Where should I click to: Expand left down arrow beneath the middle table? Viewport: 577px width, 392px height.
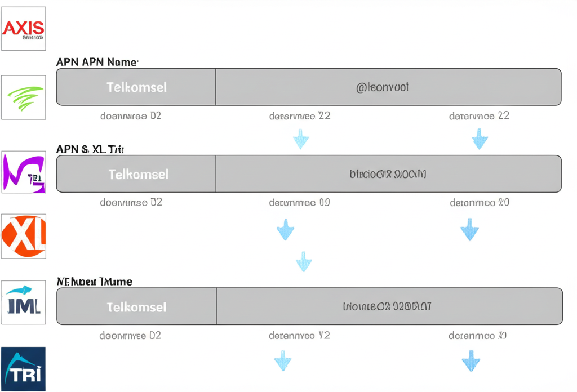[286, 230]
